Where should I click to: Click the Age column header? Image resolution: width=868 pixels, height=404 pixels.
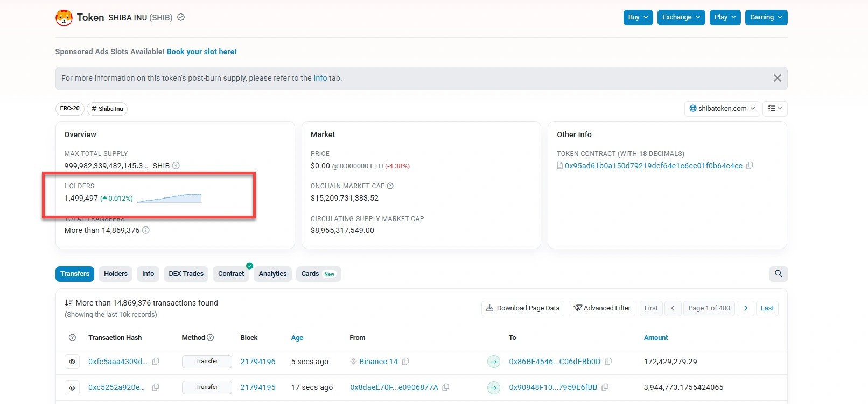click(297, 338)
